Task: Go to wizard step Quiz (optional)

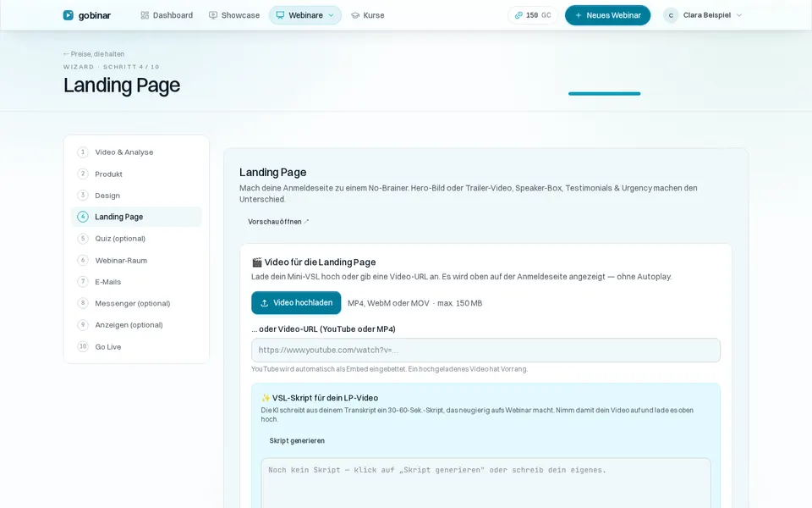Action: (x=136, y=239)
